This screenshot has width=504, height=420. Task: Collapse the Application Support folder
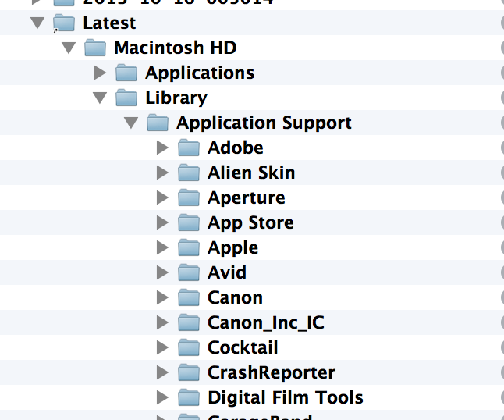(x=131, y=123)
